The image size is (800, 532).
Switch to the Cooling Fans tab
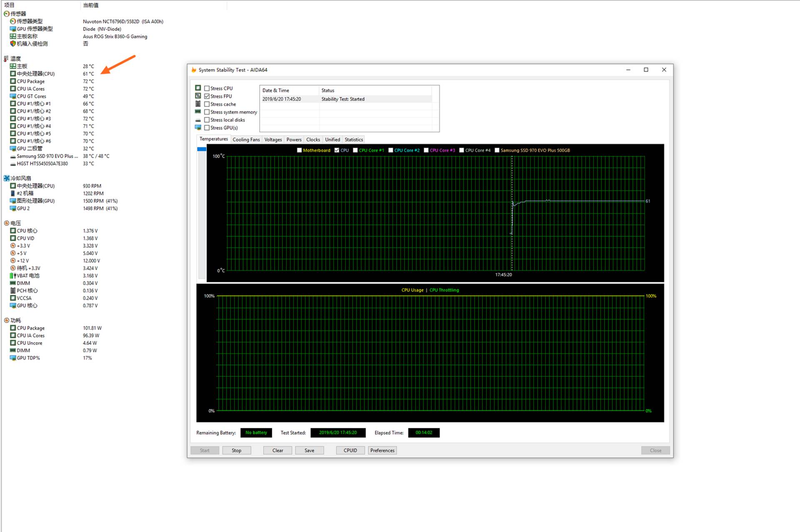pyautogui.click(x=246, y=139)
